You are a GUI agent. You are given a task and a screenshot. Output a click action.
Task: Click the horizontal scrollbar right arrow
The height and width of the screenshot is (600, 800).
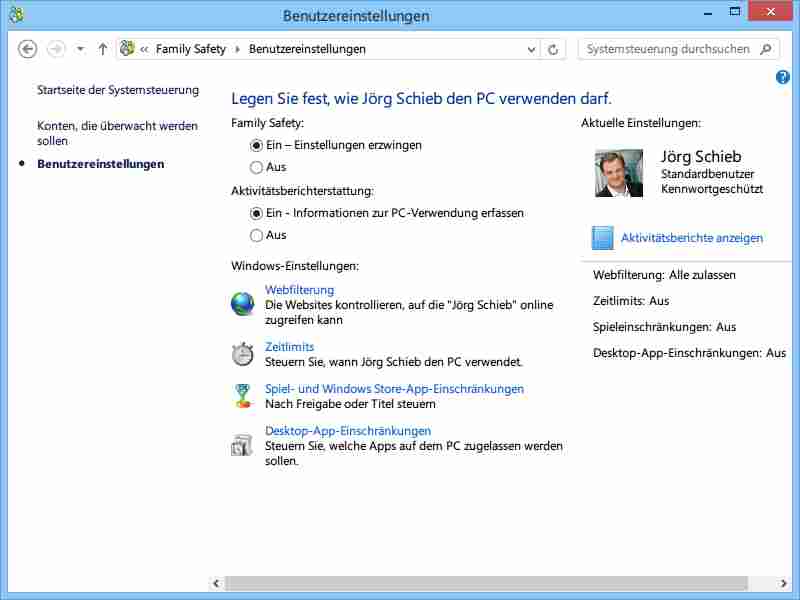click(783, 583)
